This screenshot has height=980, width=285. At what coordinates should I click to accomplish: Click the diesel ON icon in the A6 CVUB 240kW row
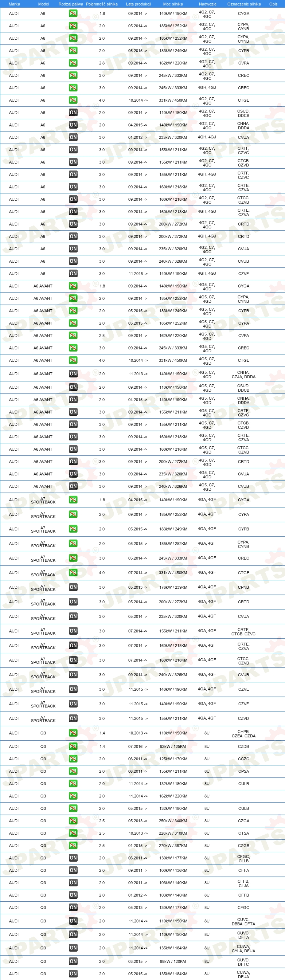click(x=73, y=261)
